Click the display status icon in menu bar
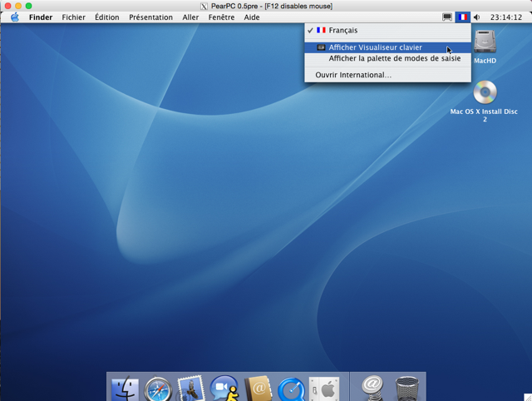The height and width of the screenshot is (401, 532). click(447, 17)
